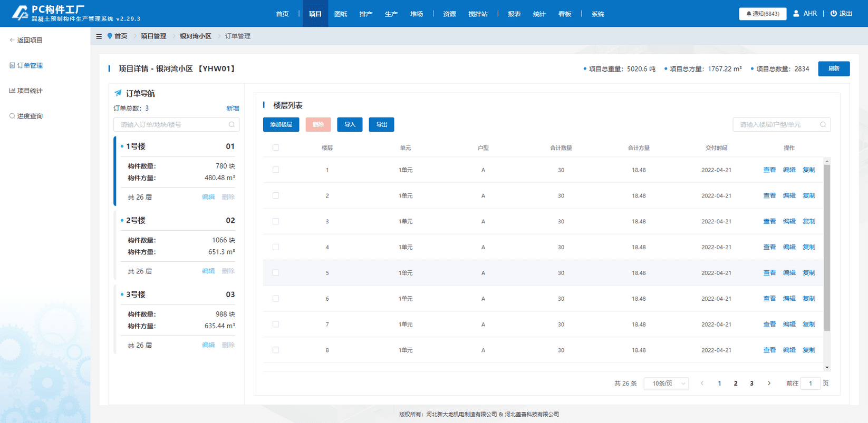Screen dimensions: 868x423
Task: Toggle the select-all checkbox in table header
Action: click(x=276, y=148)
